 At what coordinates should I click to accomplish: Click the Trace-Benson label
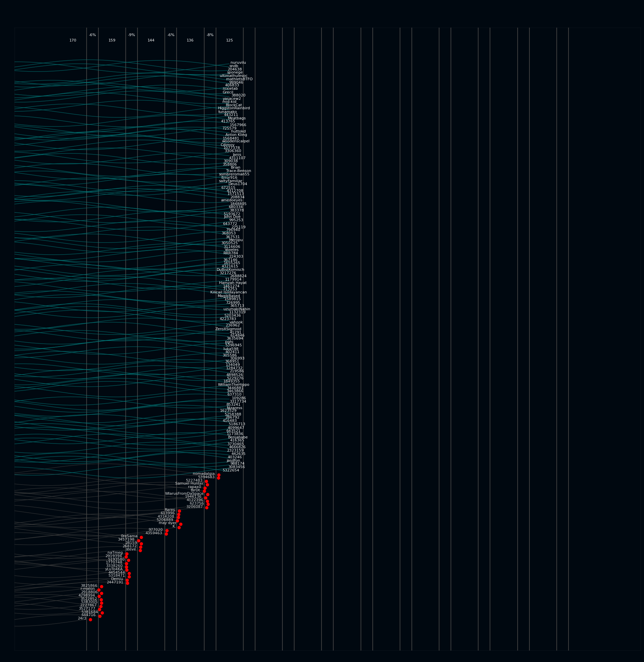239,171
